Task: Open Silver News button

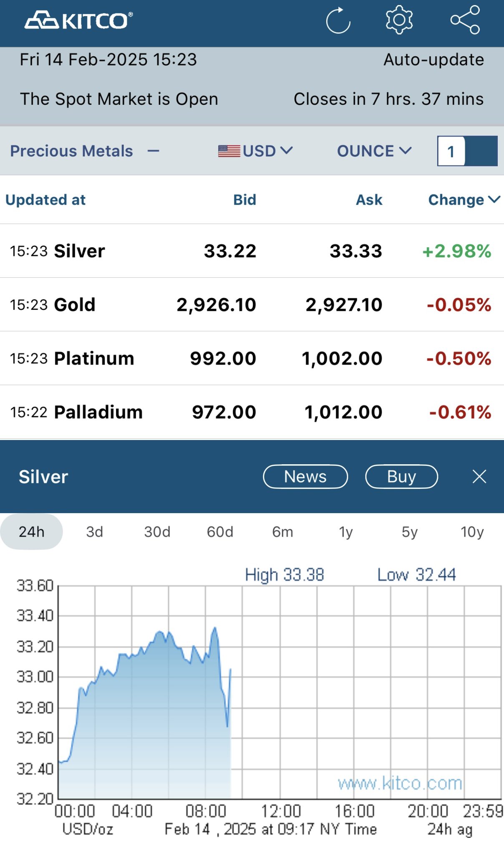Action: (305, 476)
